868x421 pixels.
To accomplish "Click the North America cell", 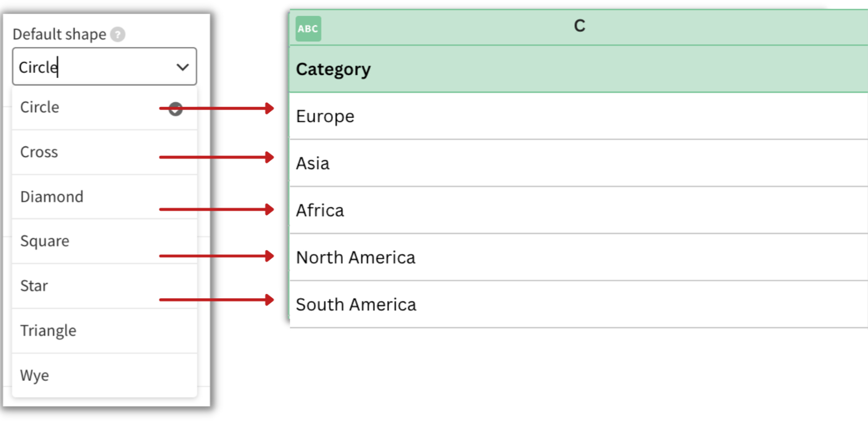I will [x=356, y=258].
